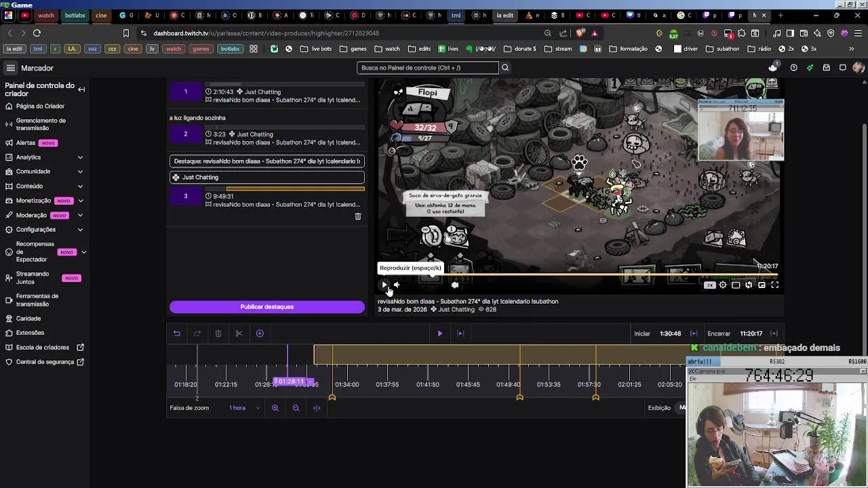Enter fullscreen on the video player

[774, 285]
